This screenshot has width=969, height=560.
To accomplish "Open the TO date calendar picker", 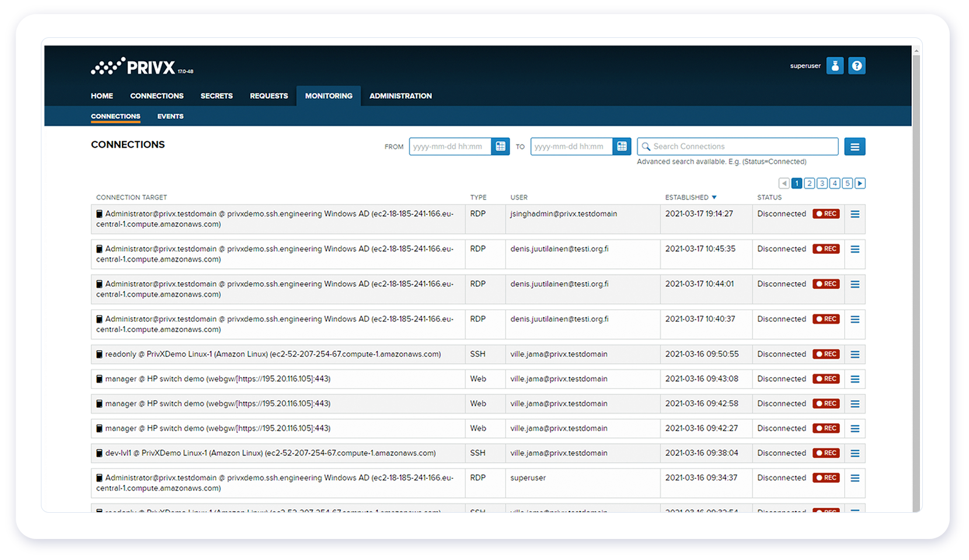I will click(x=622, y=146).
